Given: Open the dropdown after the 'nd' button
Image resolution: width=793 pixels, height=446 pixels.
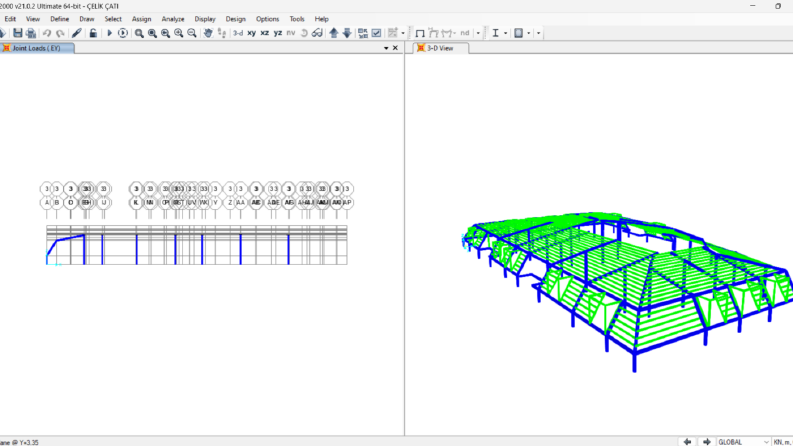Looking at the screenshot, I should 478,33.
